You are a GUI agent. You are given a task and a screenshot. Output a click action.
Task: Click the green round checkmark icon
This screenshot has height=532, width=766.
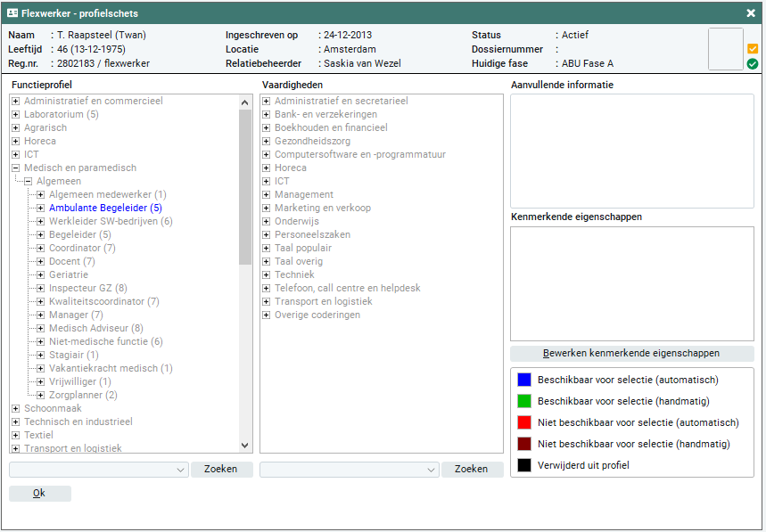tap(753, 64)
